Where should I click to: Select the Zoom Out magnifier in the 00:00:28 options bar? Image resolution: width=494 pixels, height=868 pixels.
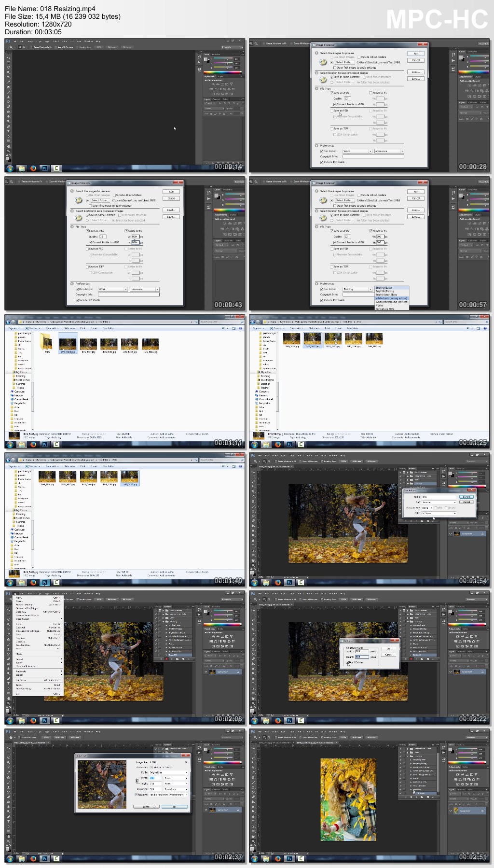pyautogui.click(x=256, y=43)
